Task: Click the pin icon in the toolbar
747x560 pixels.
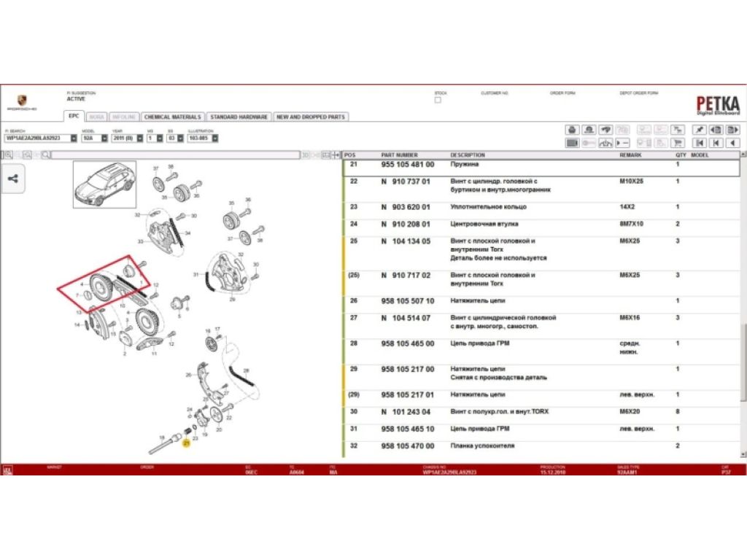Action: point(699,130)
